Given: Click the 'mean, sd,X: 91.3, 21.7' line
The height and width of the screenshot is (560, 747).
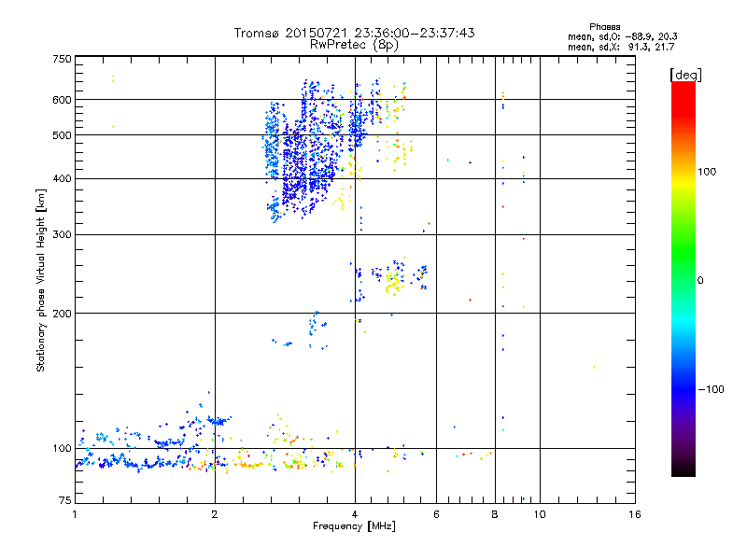Looking at the screenshot, I should tap(621, 47).
